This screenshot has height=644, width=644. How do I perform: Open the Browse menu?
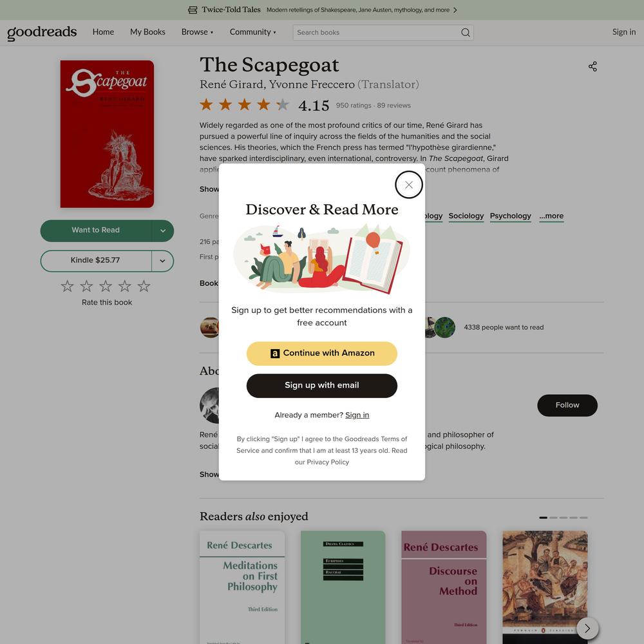[197, 32]
